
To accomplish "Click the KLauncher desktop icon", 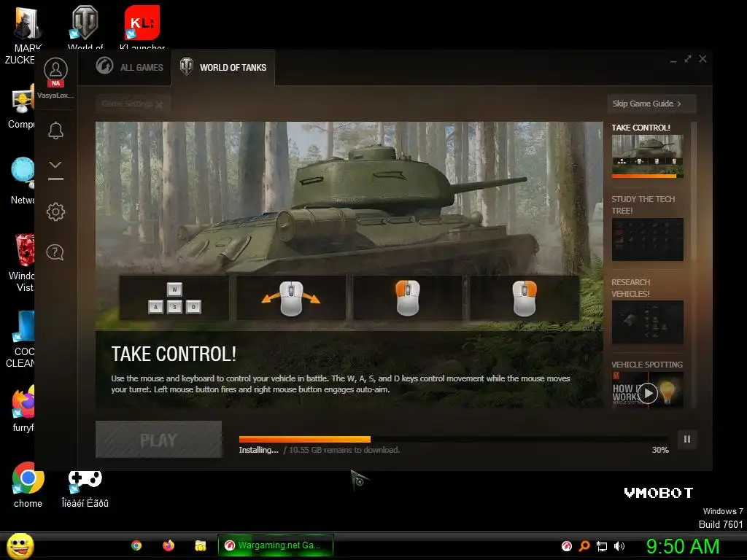I will (x=142, y=28).
